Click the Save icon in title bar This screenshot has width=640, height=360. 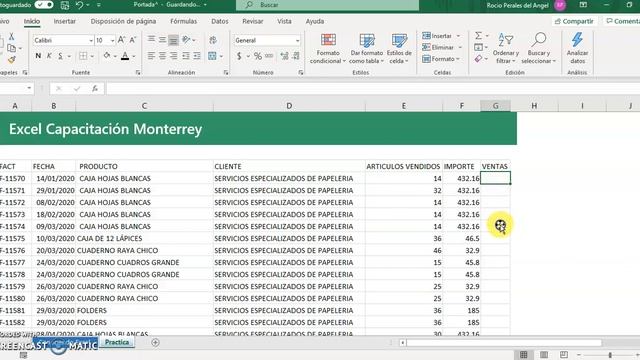pyautogui.click(x=64, y=5)
